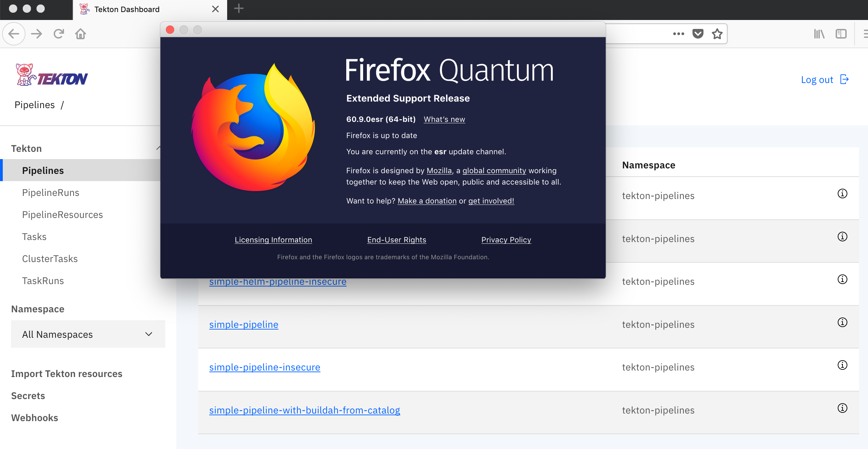Open simple-pipeline-with-buildah-from-catalog link
Screen dimensions: 868x449
(x=305, y=410)
